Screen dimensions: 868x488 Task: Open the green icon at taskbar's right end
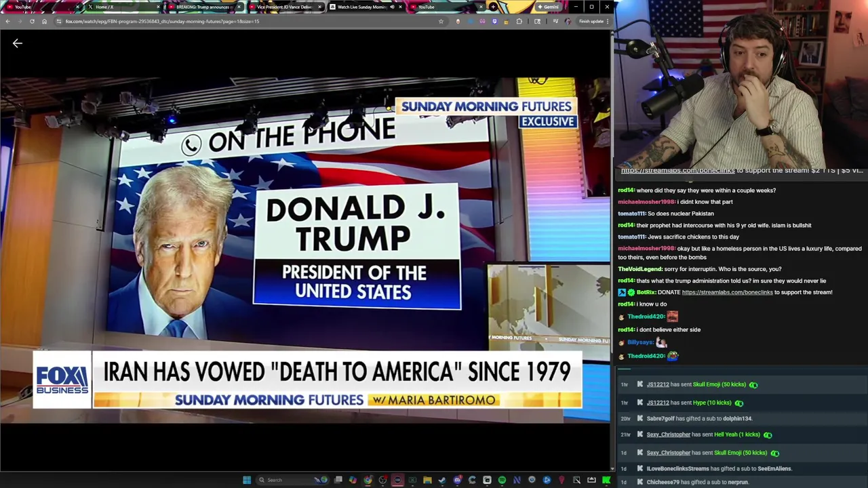(606, 480)
